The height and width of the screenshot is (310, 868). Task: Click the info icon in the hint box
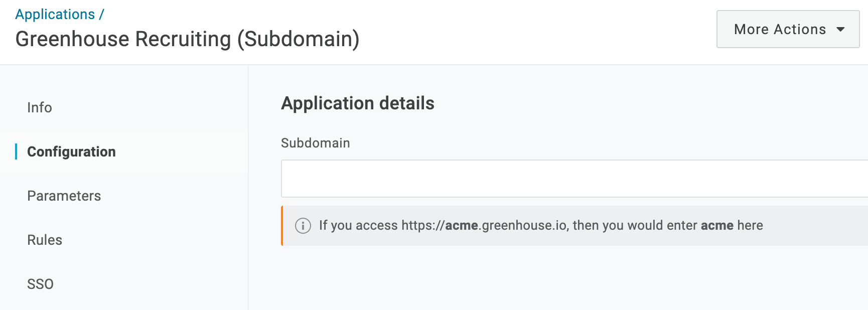coord(303,226)
